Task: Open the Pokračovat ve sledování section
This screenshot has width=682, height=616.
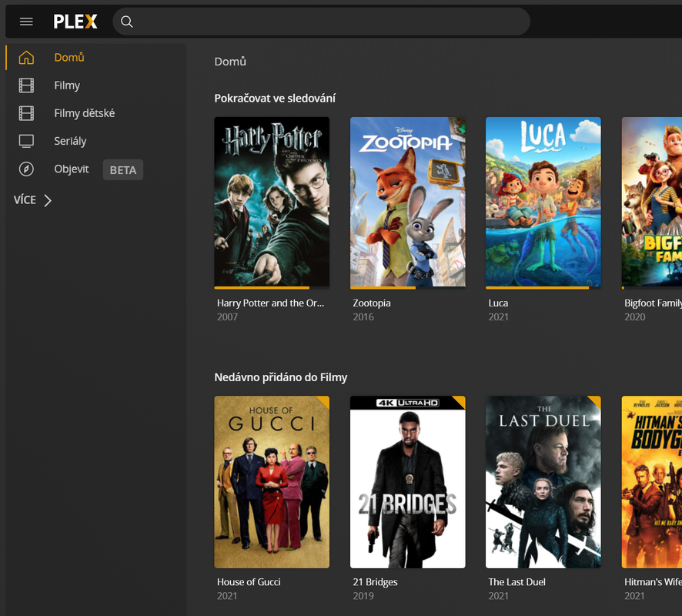Action: pos(275,99)
